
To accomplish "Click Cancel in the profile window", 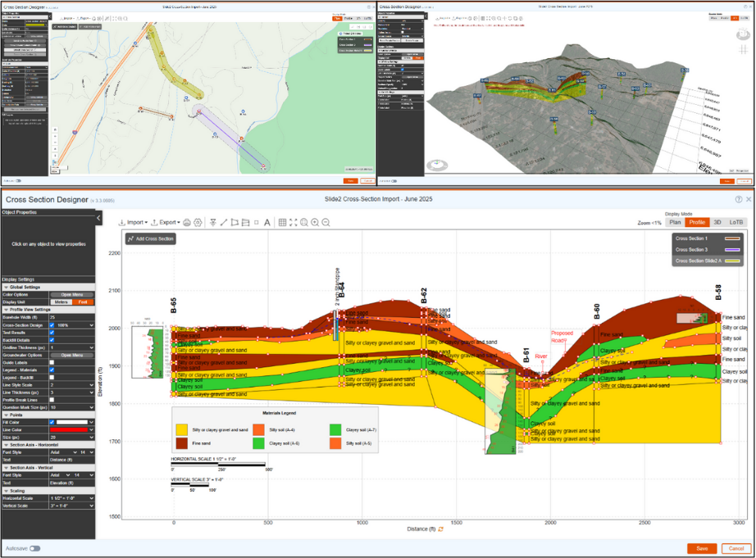I will tap(736, 548).
